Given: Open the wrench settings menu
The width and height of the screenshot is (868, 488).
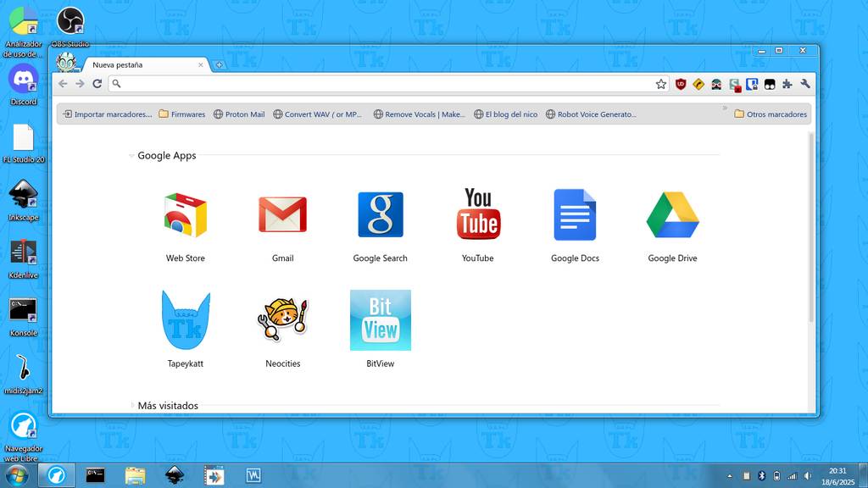Looking at the screenshot, I should (x=805, y=84).
